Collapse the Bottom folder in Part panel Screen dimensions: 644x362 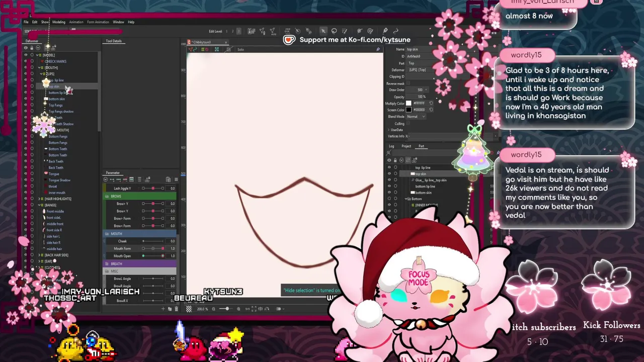tap(407, 199)
